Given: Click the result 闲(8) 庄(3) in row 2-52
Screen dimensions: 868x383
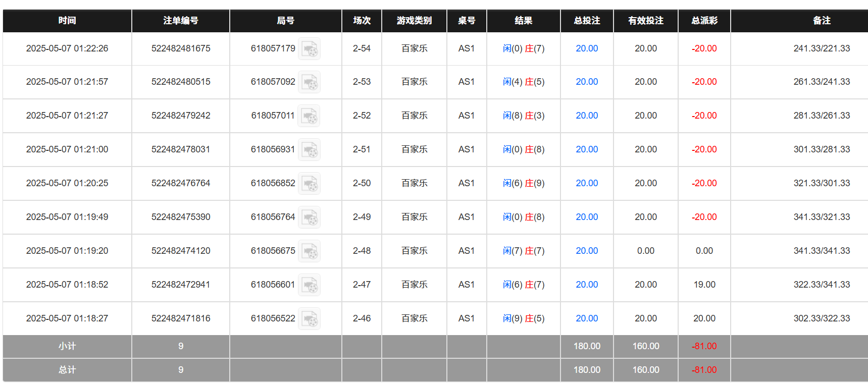Looking at the screenshot, I should point(523,116).
